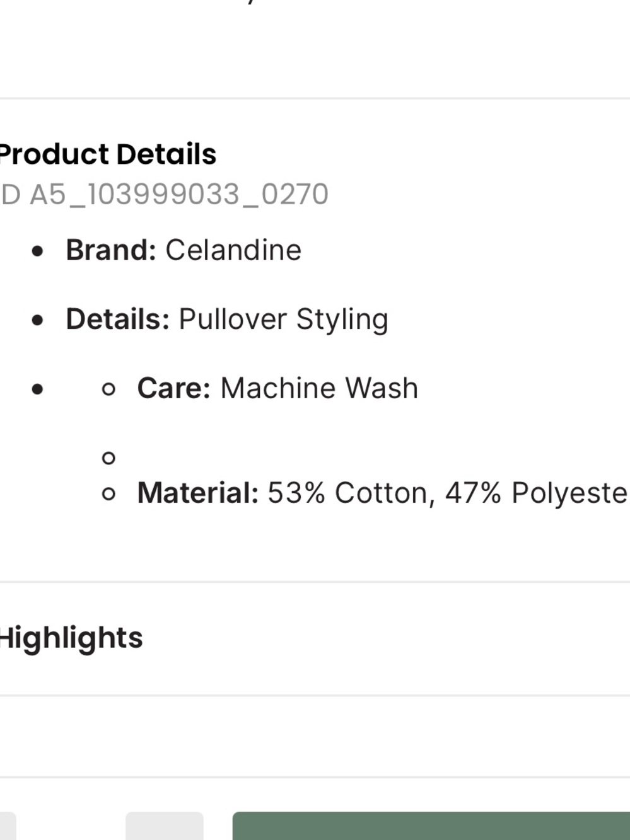Tap the green action button at the bottom
The width and height of the screenshot is (630, 840).
point(431,826)
